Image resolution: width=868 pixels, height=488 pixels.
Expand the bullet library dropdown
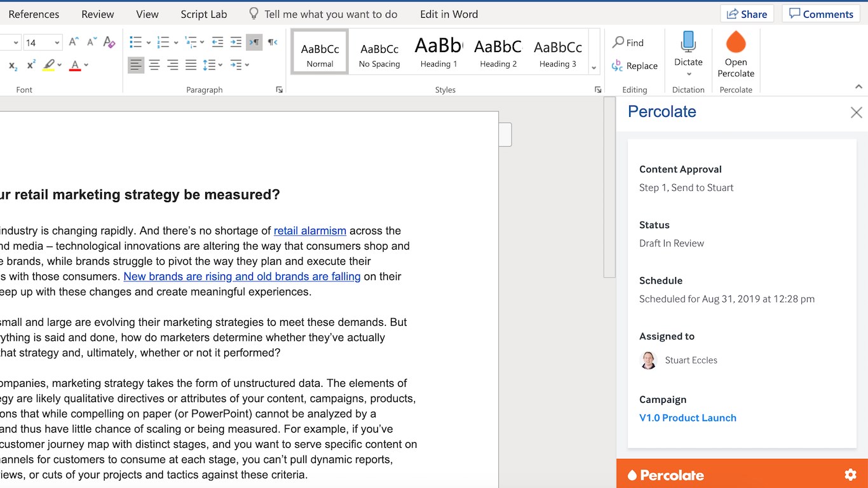pos(149,43)
